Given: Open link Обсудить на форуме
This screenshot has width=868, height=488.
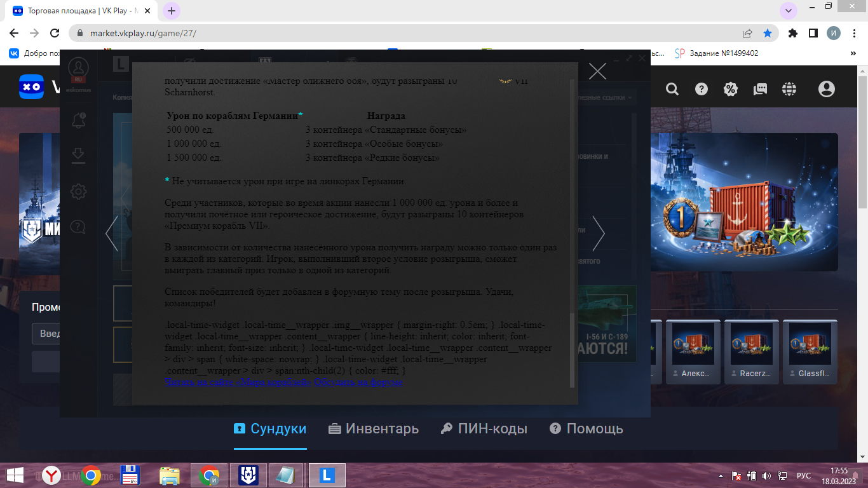Looking at the screenshot, I should point(359,382).
